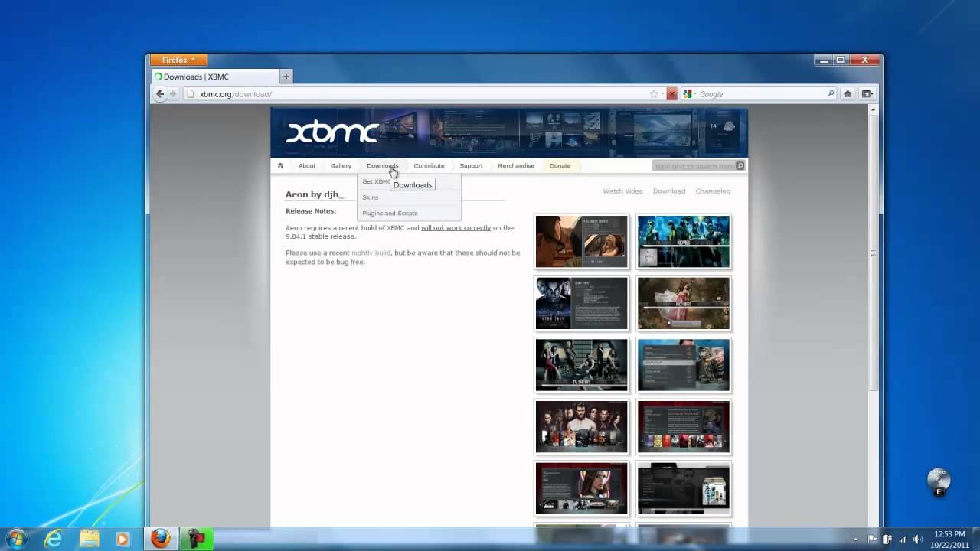Click the "Aeon by djh_" heading

[315, 194]
